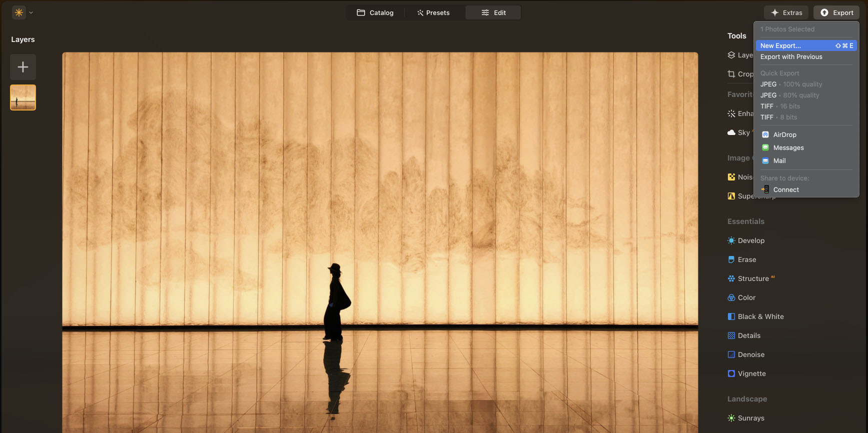Open the Details tool
Image resolution: width=868 pixels, height=433 pixels.
748,335
